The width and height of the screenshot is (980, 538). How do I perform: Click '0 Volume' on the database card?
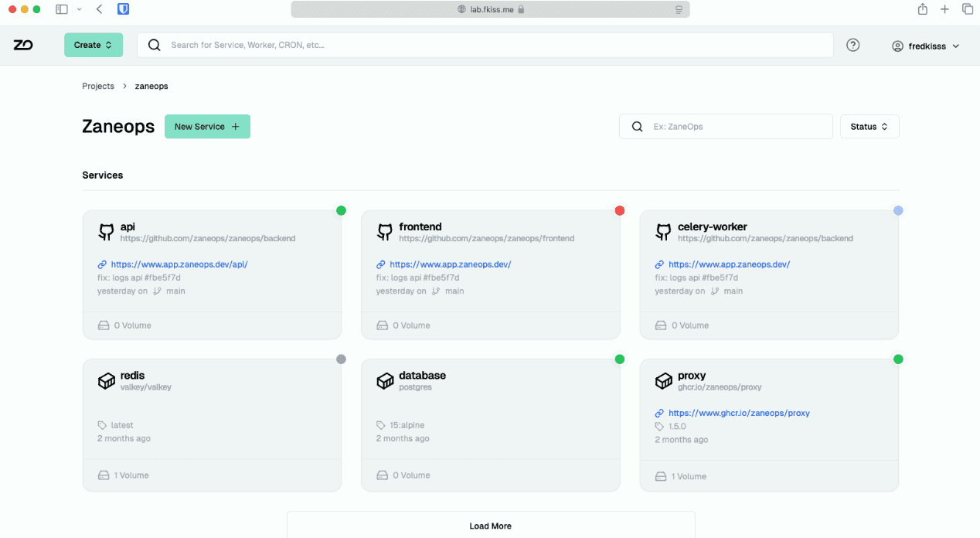pyautogui.click(x=411, y=475)
